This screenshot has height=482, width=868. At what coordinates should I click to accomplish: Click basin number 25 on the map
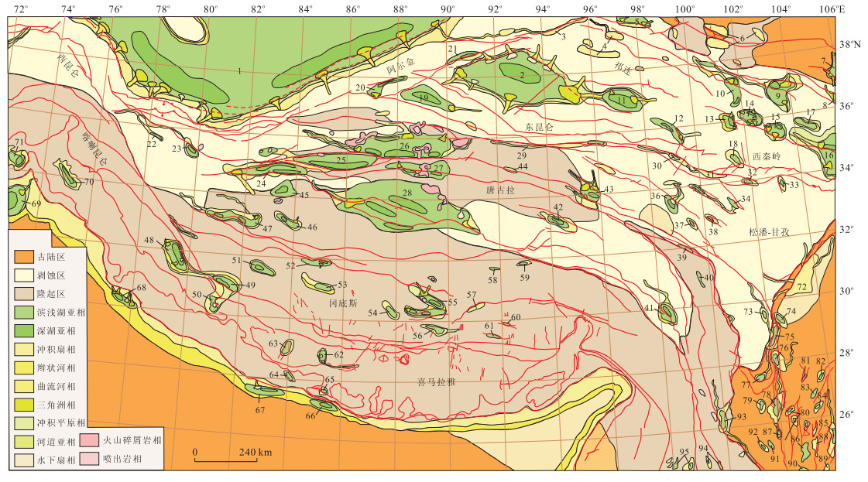pos(341,160)
